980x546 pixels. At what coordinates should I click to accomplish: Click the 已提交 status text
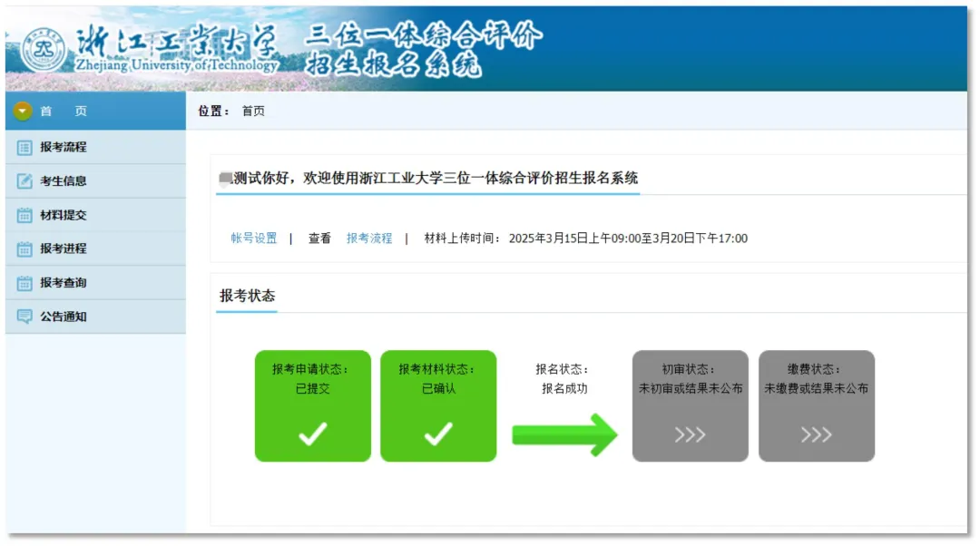pyautogui.click(x=312, y=388)
